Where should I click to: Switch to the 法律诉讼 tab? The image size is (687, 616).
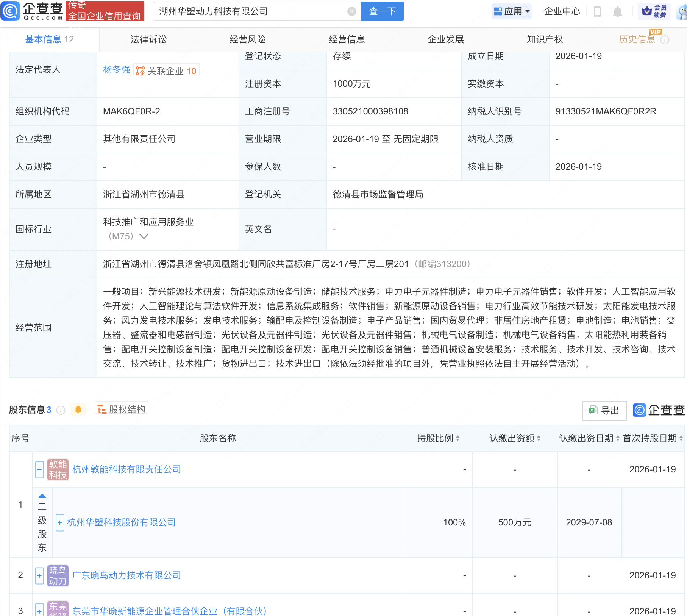click(148, 39)
